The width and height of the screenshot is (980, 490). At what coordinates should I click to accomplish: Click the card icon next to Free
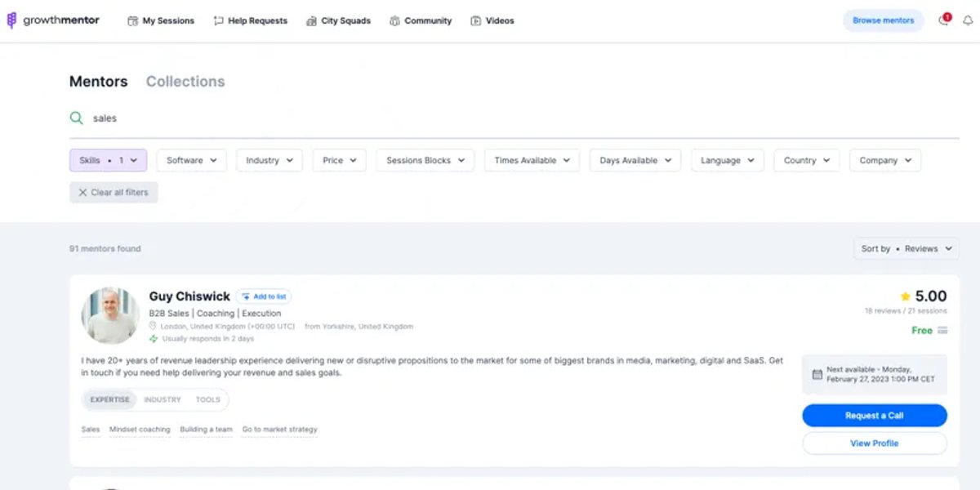tap(942, 331)
